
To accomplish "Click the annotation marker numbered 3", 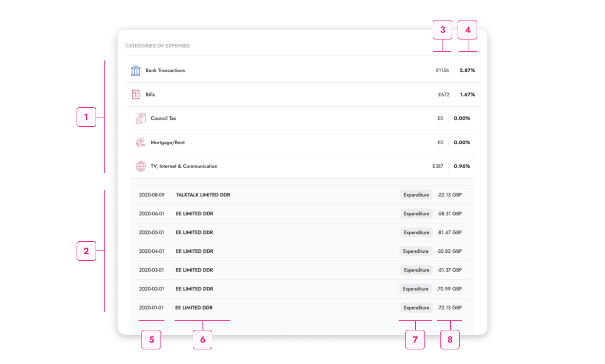I will pyautogui.click(x=443, y=30).
